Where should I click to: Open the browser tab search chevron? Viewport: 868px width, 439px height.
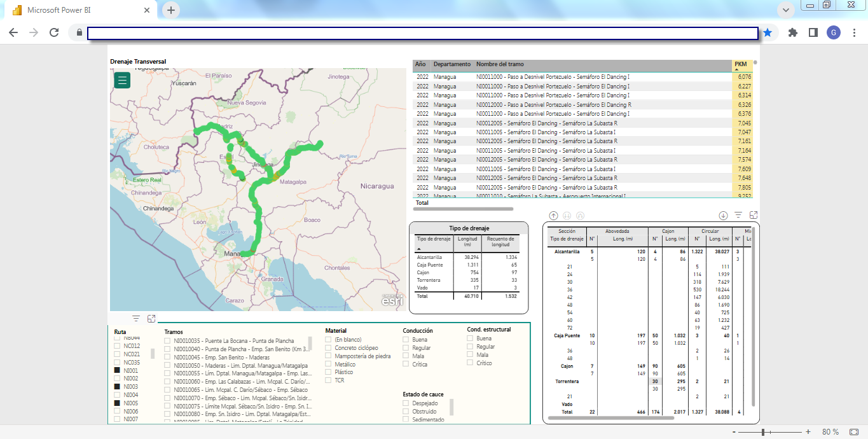[786, 10]
